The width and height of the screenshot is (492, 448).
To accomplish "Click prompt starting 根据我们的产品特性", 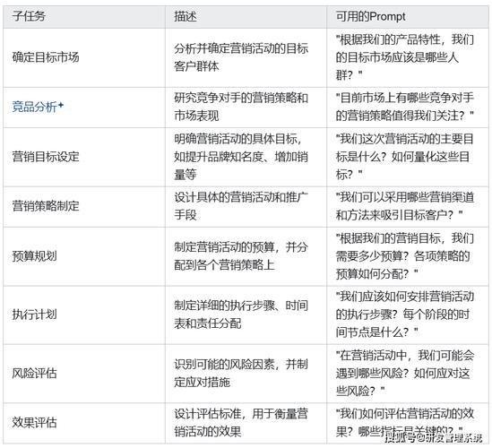I will pos(405,57).
